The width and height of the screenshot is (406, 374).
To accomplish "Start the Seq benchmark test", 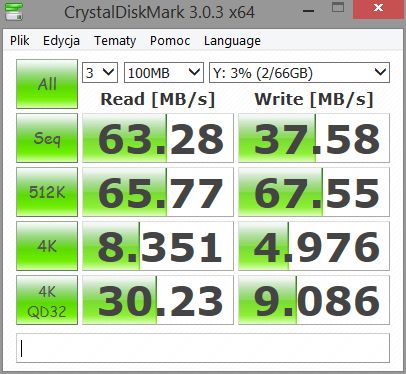I will coord(47,138).
